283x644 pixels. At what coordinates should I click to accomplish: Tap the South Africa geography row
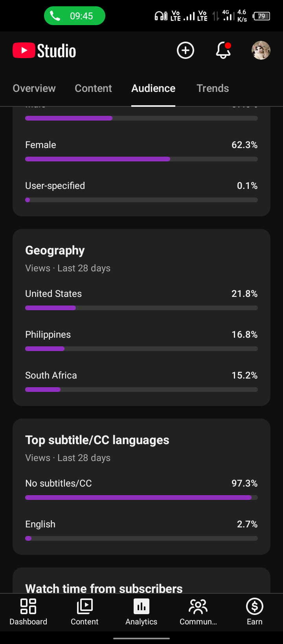(141, 382)
